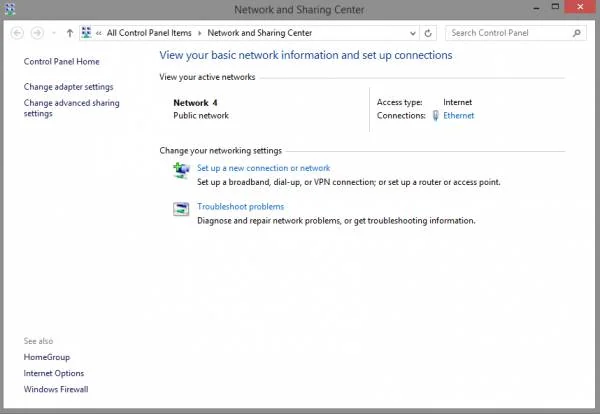Click the Back navigation arrow
Image resolution: width=600 pixels, height=414 pixels.
tap(17, 33)
